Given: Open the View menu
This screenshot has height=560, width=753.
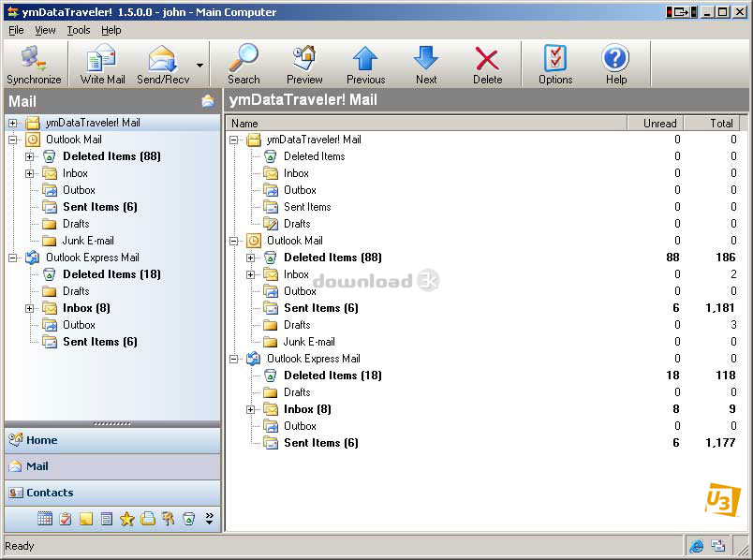Looking at the screenshot, I should coord(45,30).
